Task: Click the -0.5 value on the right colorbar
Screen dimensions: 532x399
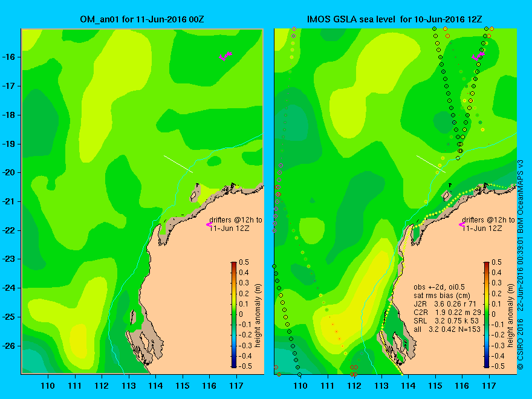Action: coord(498,366)
